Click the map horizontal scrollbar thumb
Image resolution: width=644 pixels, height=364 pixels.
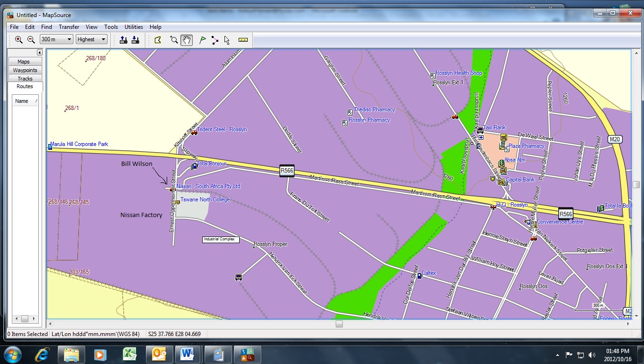click(x=339, y=324)
